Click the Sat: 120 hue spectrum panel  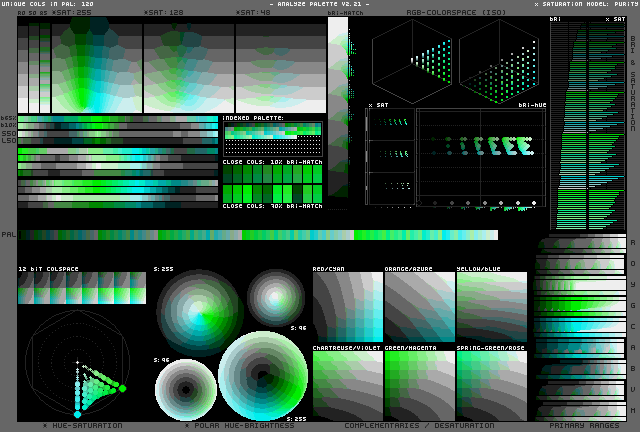[188, 66]
